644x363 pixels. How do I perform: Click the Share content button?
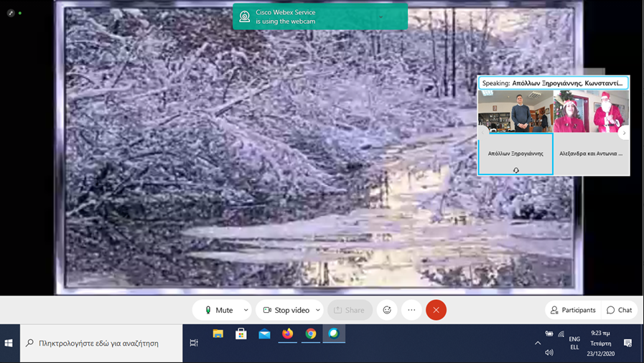click(350, 310)
